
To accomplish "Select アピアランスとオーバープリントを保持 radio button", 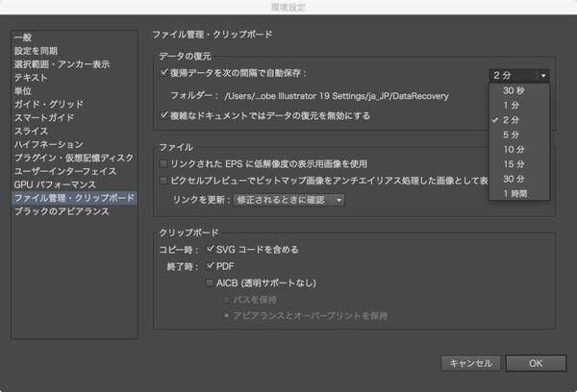I will [x=227, y=315].
